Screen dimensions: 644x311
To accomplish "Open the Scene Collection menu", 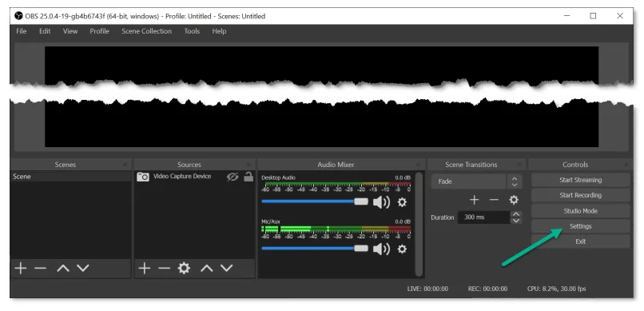I will 147,31.
